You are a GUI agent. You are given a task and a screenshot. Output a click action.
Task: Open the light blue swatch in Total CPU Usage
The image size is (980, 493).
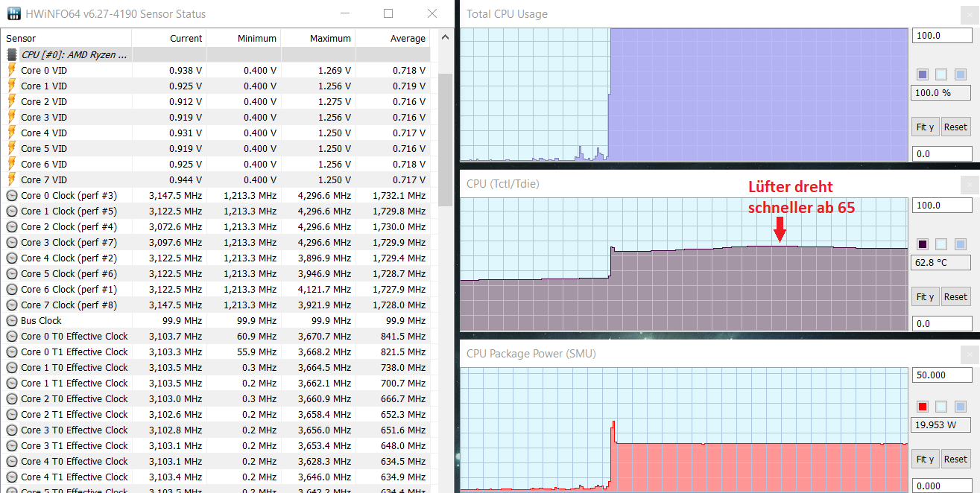(x=959, y=74)
